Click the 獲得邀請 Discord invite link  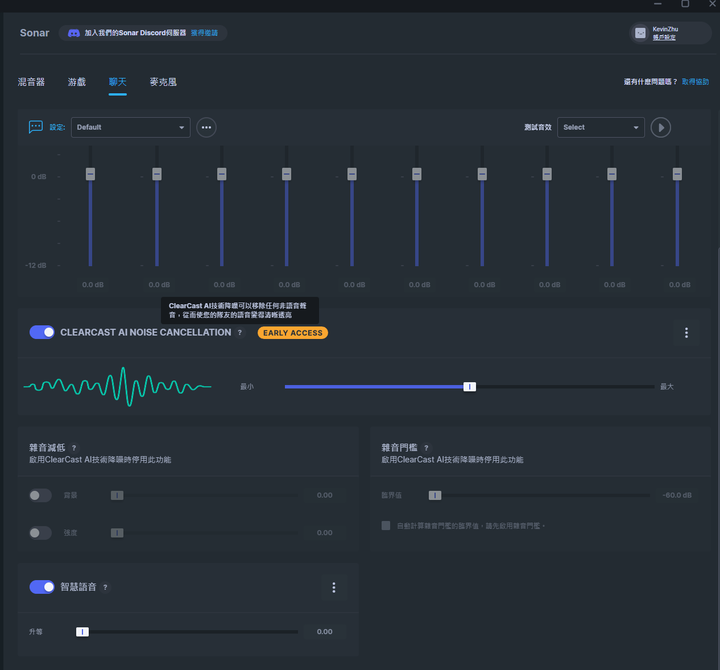(x=204, y=33)
